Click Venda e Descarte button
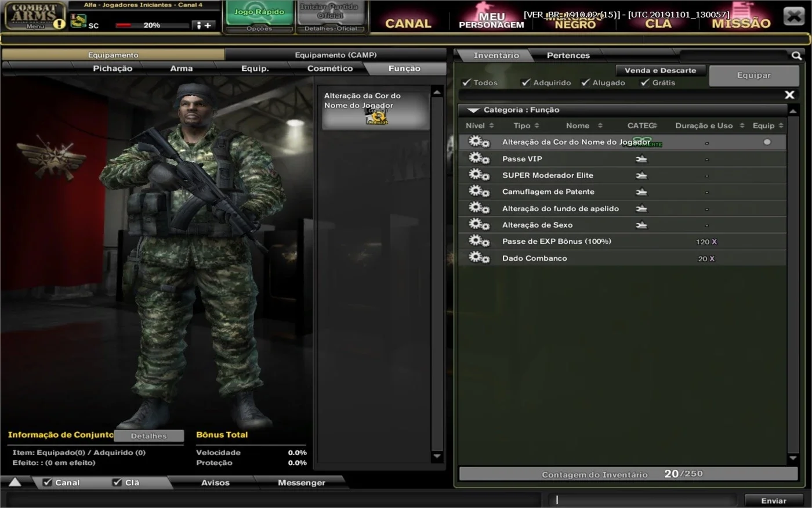 [660, 70]
